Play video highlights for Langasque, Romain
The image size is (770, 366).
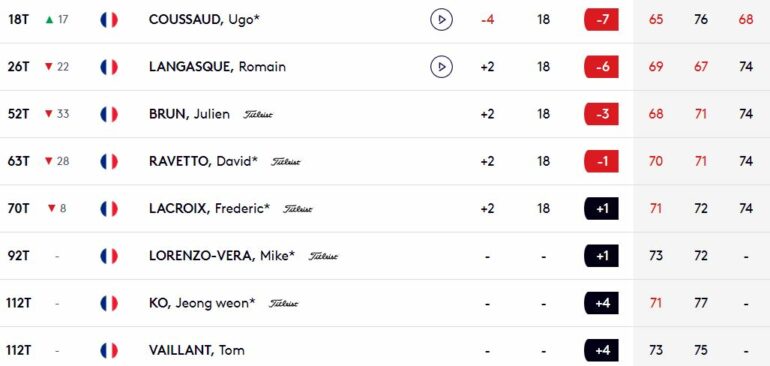(441, 67)
